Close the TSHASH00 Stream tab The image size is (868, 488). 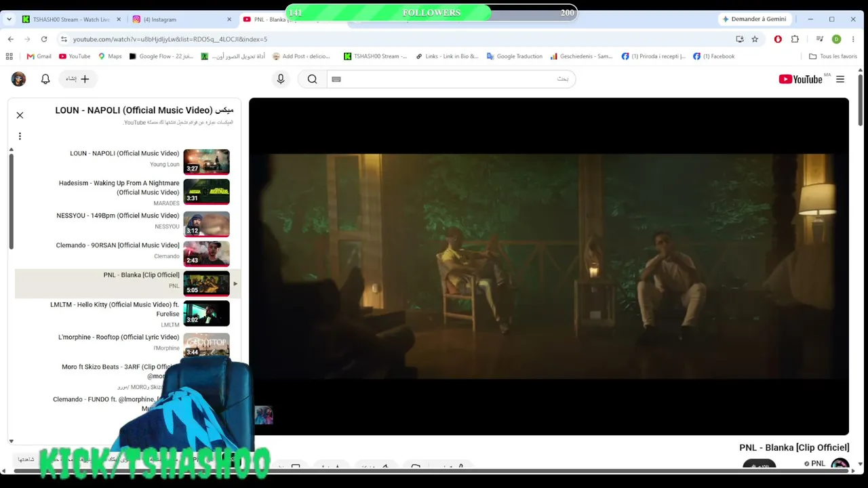tap(119, 19)
